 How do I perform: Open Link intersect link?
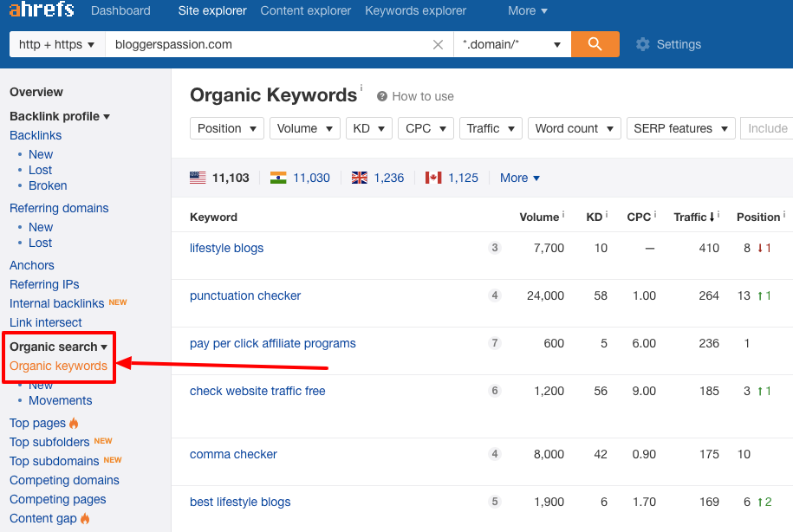point(46,322)
